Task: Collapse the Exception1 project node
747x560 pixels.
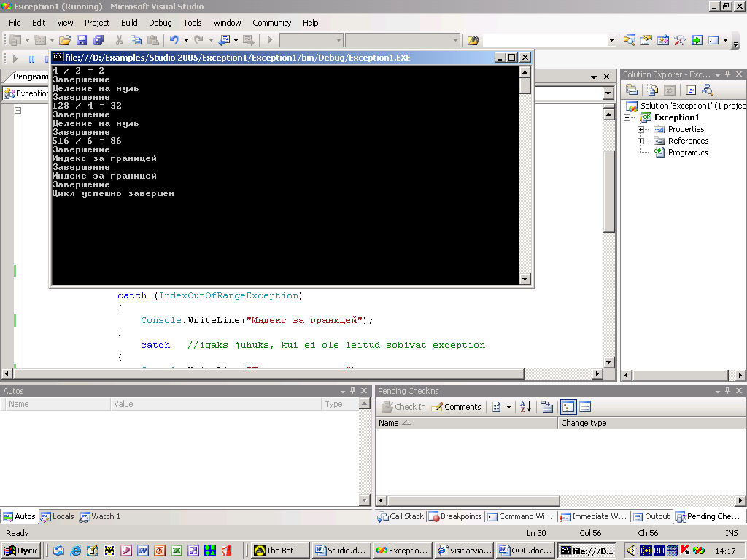Action: (x=627, y=117)
